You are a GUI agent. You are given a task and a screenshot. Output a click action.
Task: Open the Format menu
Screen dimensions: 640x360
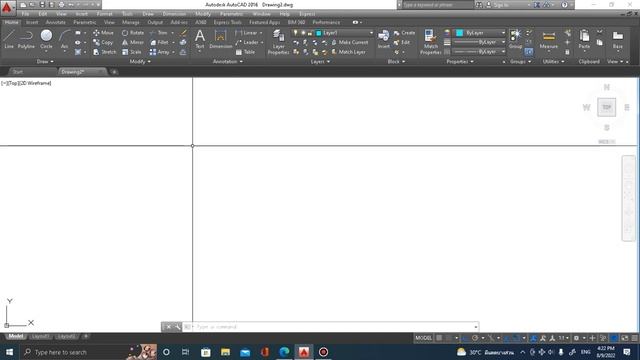click(x=104, y=14)
